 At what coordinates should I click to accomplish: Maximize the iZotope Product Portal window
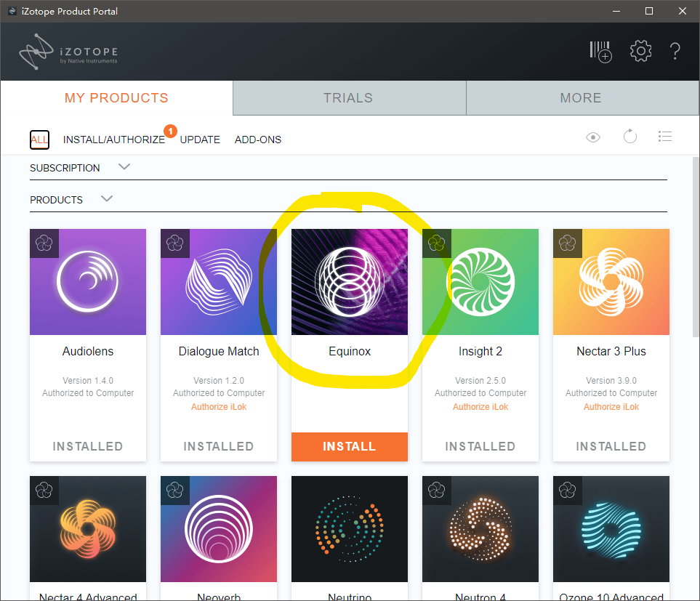(x=649, y=11)
